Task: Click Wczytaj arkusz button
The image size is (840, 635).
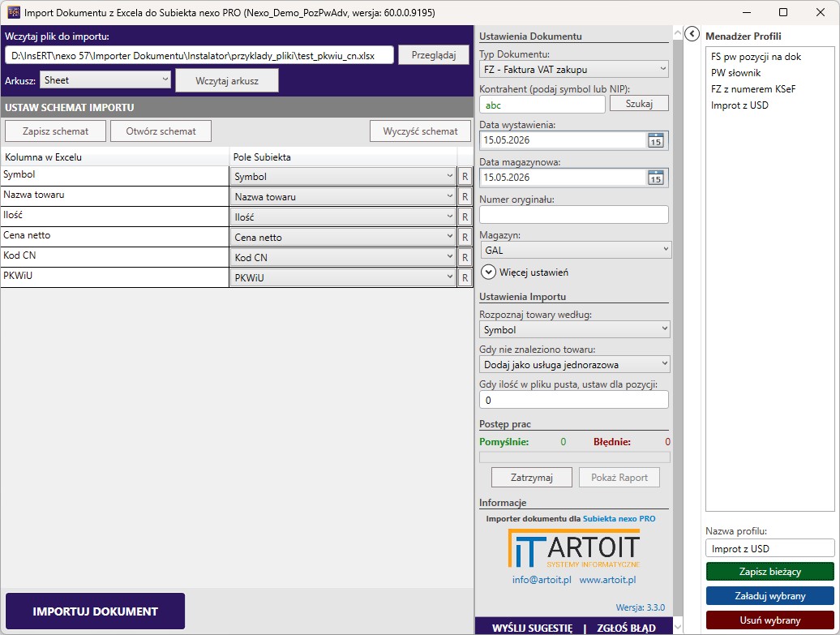Action: coord(226,80)
